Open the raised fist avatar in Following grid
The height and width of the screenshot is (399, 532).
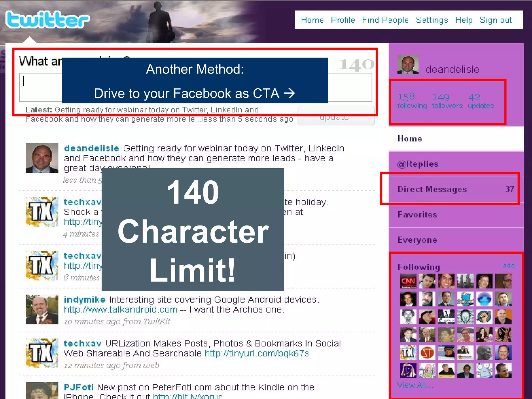point(484,317)
